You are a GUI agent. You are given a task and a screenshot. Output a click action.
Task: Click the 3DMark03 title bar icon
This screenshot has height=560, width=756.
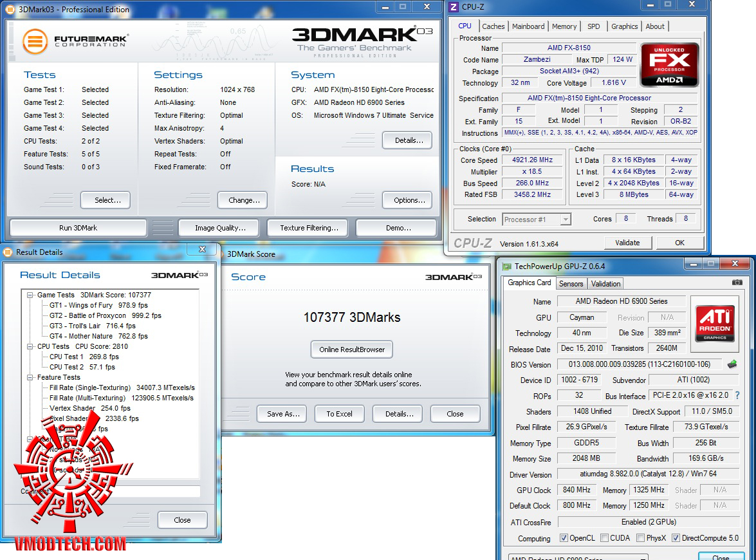point(10,9)
